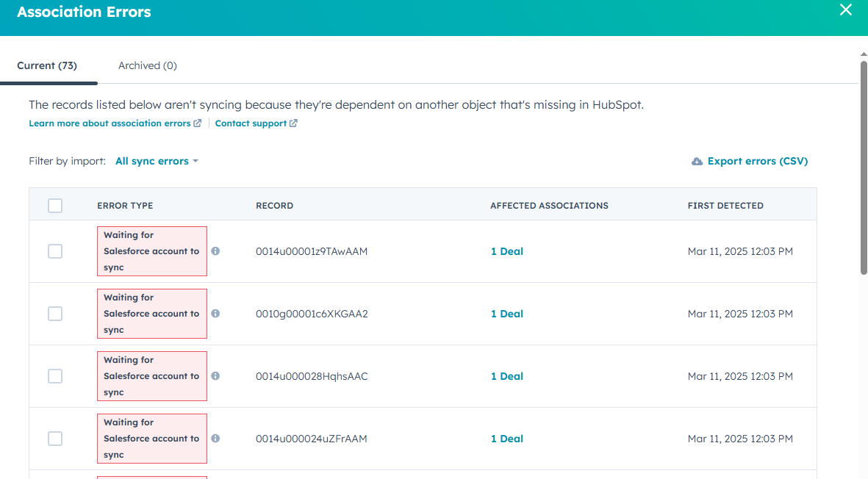Check the checkbox for record 0014u000024uZFrAAM
Image resolution: width=868 pixels, height=479 pixels.
click(55, 439)
